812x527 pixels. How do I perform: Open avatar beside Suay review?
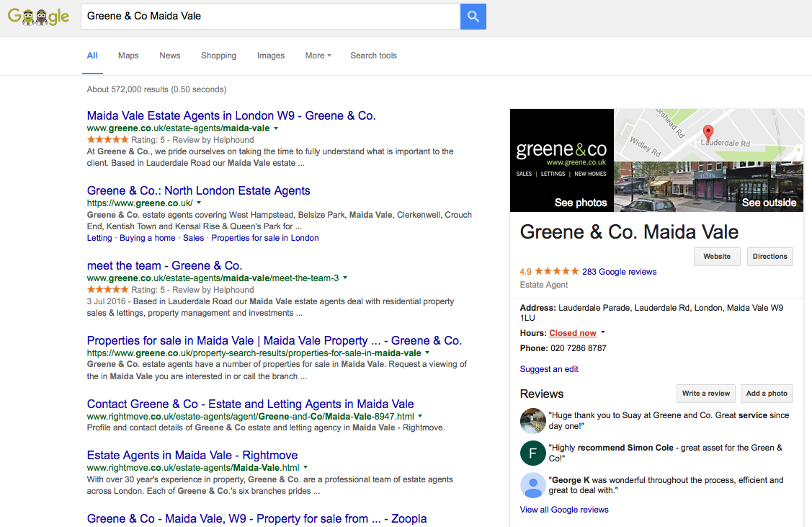533,421
